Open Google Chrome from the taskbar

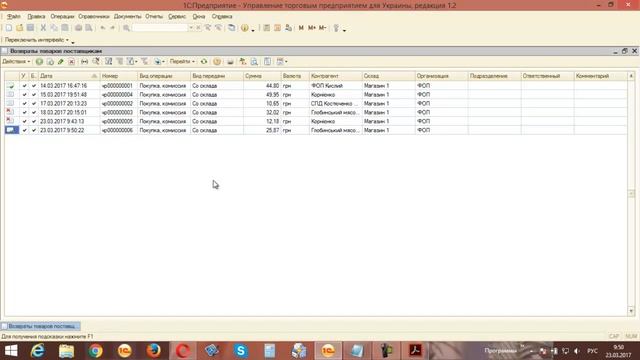click(x=96, y=351)
